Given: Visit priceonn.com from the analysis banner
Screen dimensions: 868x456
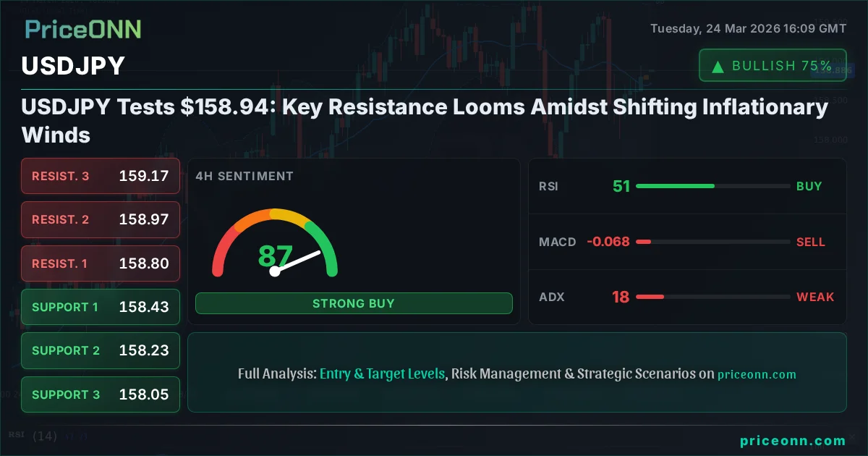Looking at the screenshot, I should pos(757,374).
